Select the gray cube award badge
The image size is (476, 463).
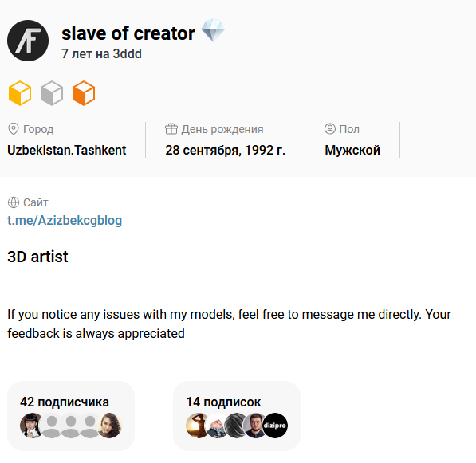(x=52, y=93)
